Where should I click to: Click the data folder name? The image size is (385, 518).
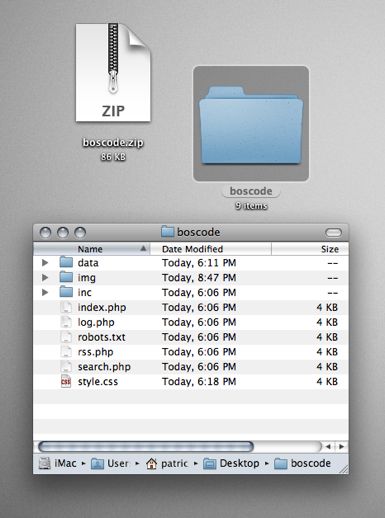tap(88, 263)
